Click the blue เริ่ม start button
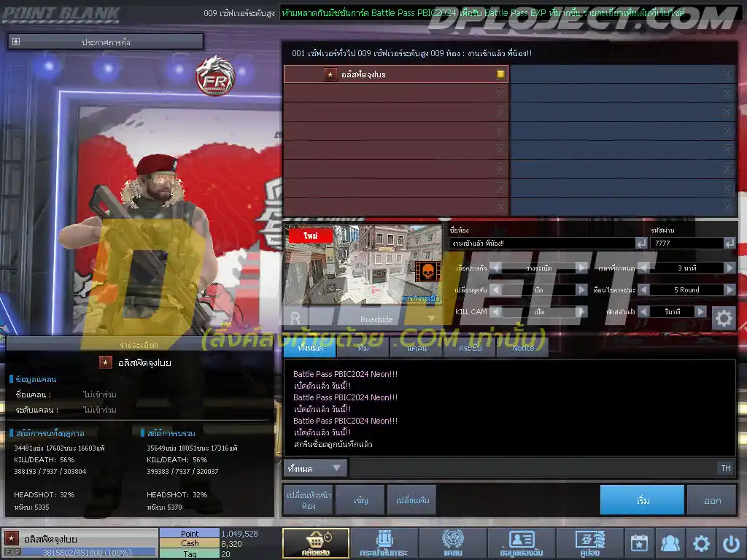747x560 pixels. (x=642, y=500)
